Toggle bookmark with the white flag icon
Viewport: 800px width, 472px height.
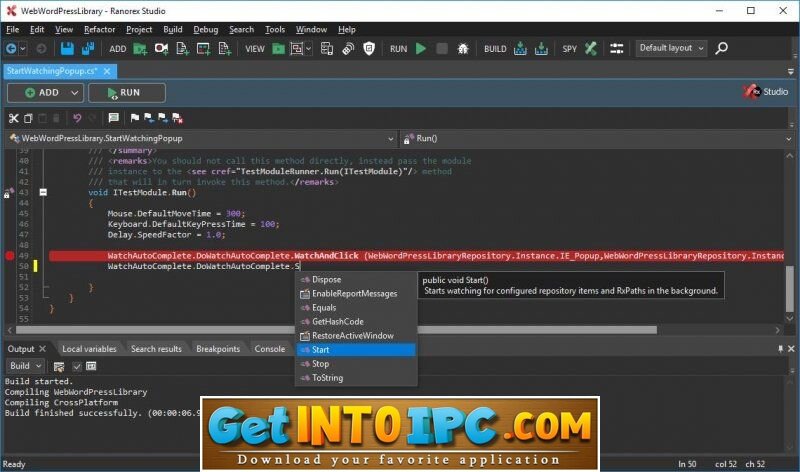click(x=135, y=118)
